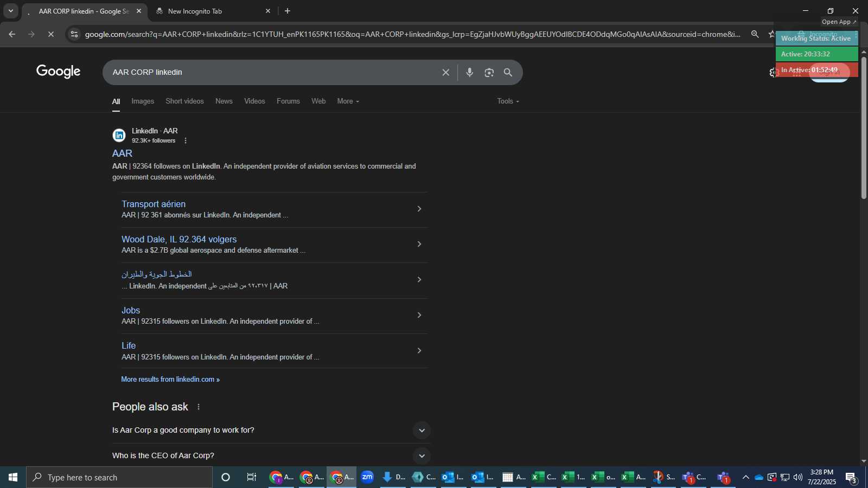Viewport: 868px width, 488px height.
Task: View site information icon in the address bar
Action: (74, 34)
